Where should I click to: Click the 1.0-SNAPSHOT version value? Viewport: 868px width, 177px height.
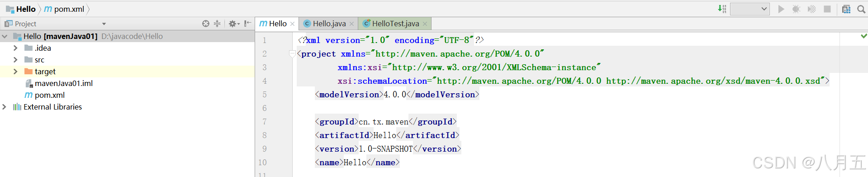tap(386, 149)
